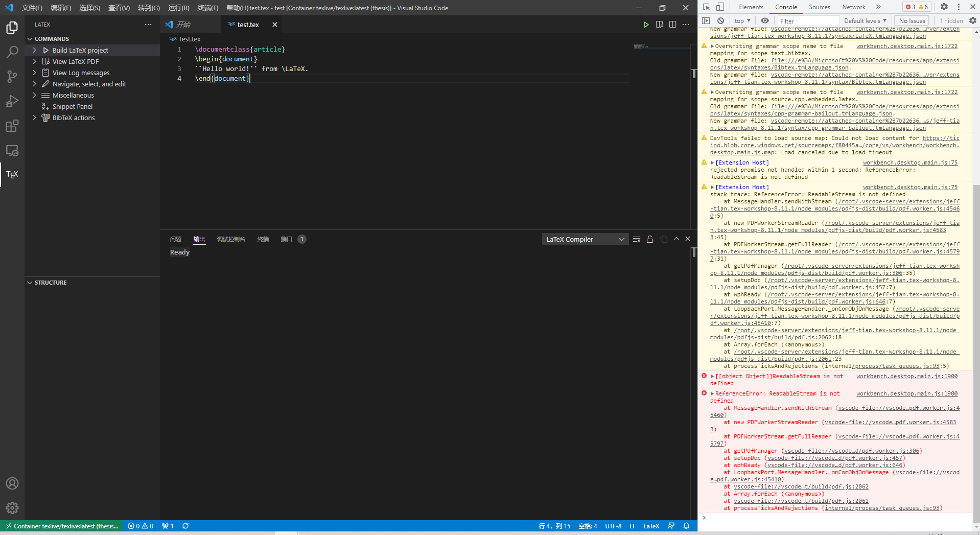Click the Container texlive/texlive:latest status item

click(61, 526)
